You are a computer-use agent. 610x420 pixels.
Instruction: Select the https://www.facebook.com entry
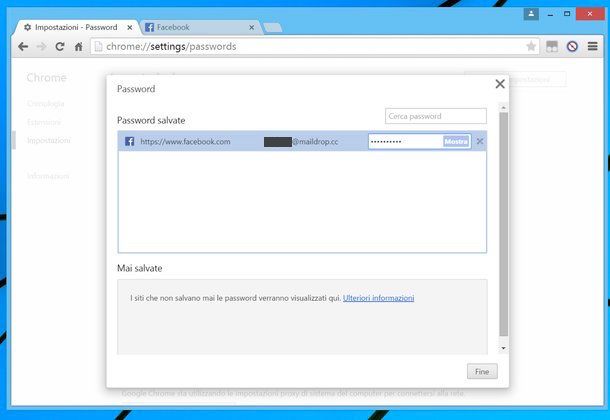[x=185, y=142]
